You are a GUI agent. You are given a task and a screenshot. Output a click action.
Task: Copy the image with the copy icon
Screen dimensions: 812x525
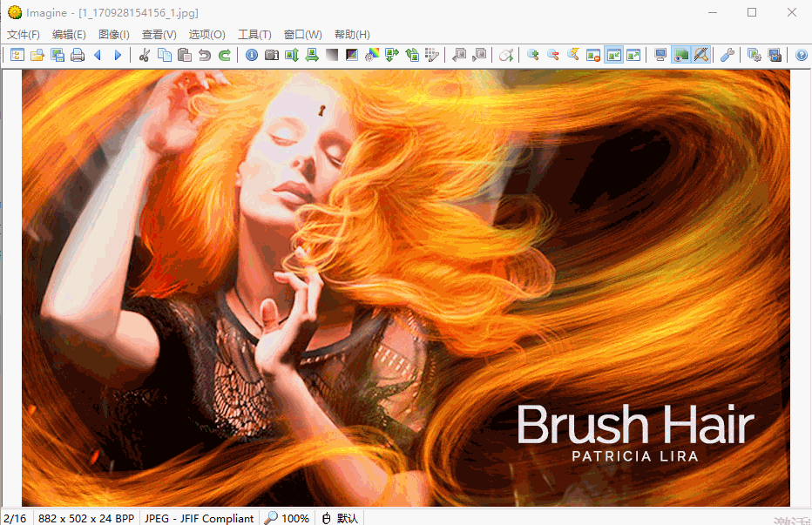(165, 55)
